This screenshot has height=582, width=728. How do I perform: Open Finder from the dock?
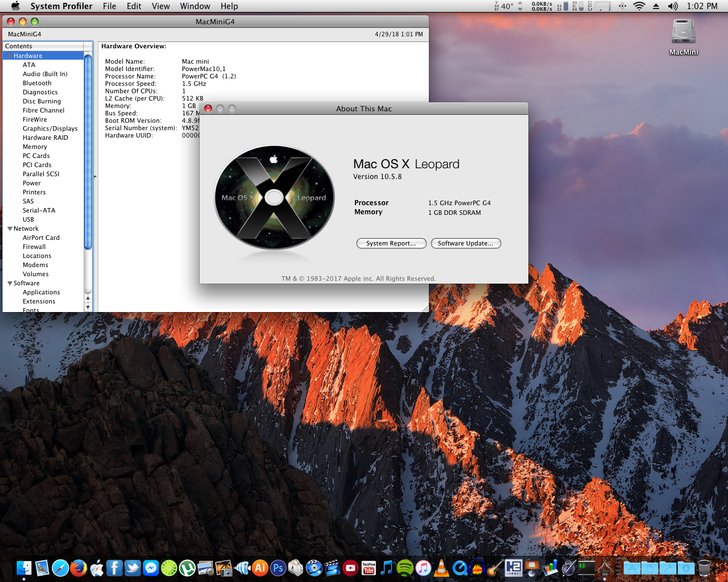pyautogui.click(x=24, y=568)
